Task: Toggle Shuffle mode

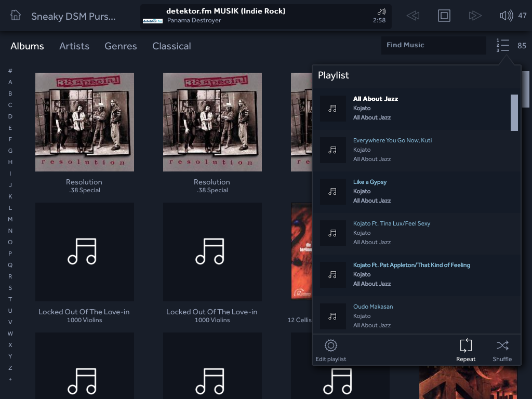Action: tap(502, 350)
